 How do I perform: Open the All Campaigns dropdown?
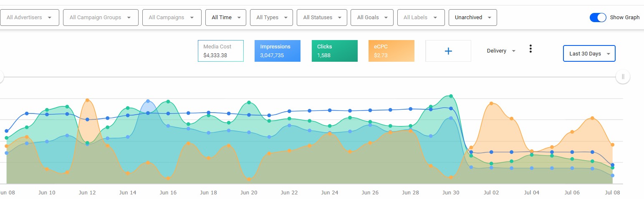[172, 18]
